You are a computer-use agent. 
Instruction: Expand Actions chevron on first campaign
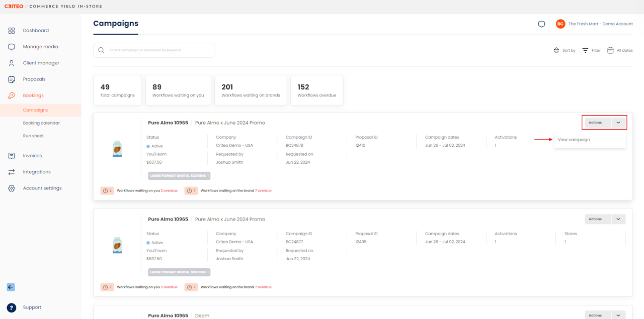[618, 123]
